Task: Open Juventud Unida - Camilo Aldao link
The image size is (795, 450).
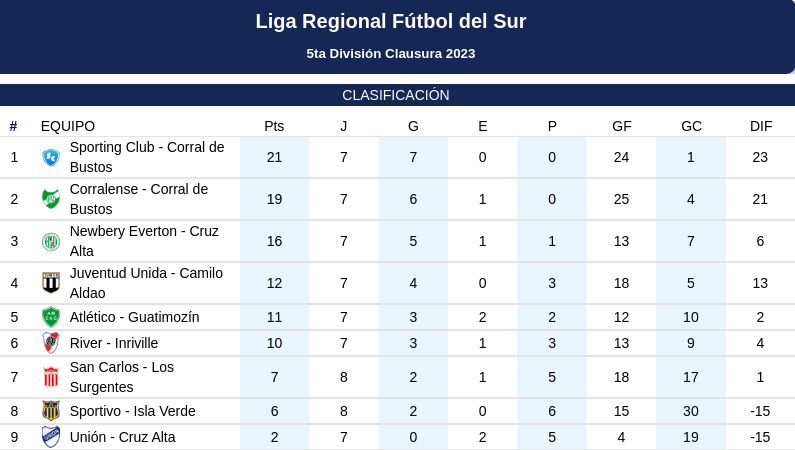Action: [147, 283]
